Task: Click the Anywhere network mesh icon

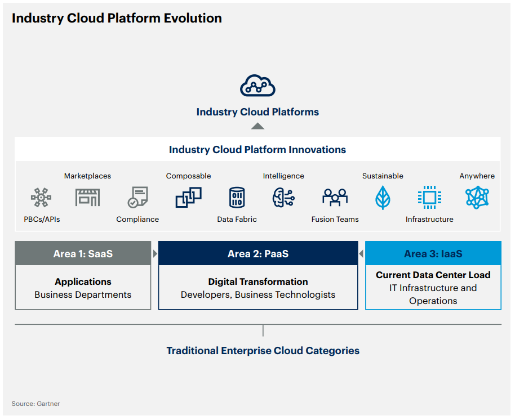Action: pos(477,197)
